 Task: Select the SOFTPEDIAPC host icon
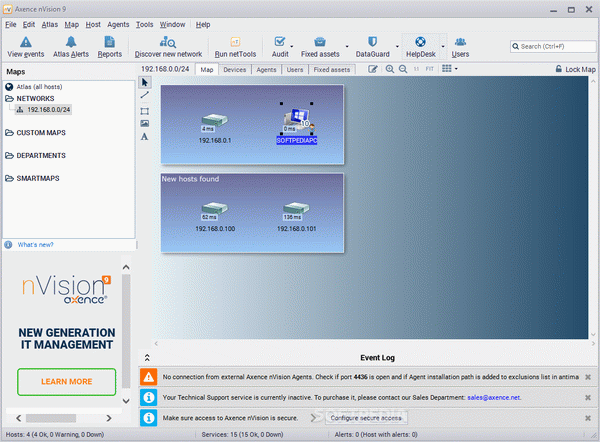click(x=297, y=119)
